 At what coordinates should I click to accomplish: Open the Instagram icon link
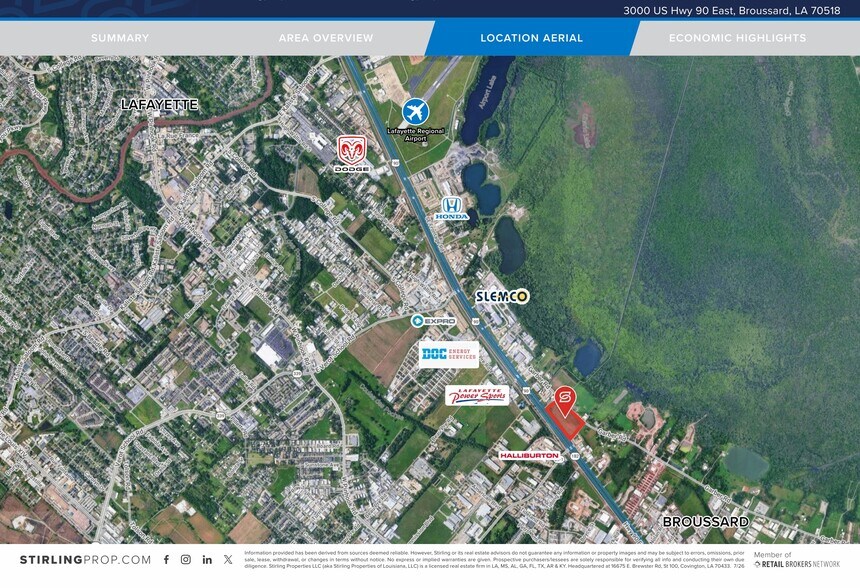[186, 559]
